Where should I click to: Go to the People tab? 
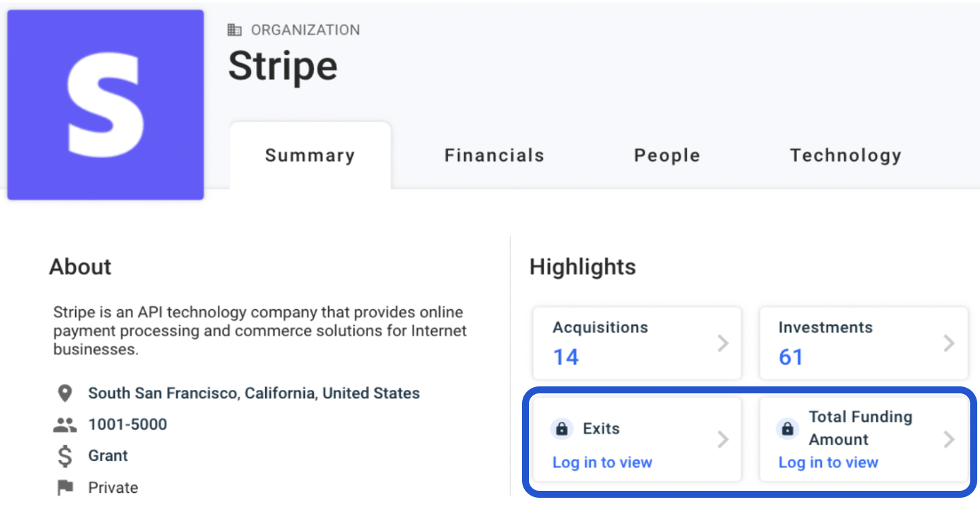click(x=667, y=155)
